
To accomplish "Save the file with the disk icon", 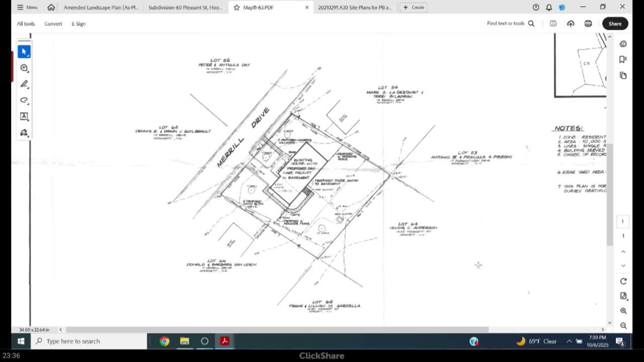I will pyautogui.click(x=553, y=24).
